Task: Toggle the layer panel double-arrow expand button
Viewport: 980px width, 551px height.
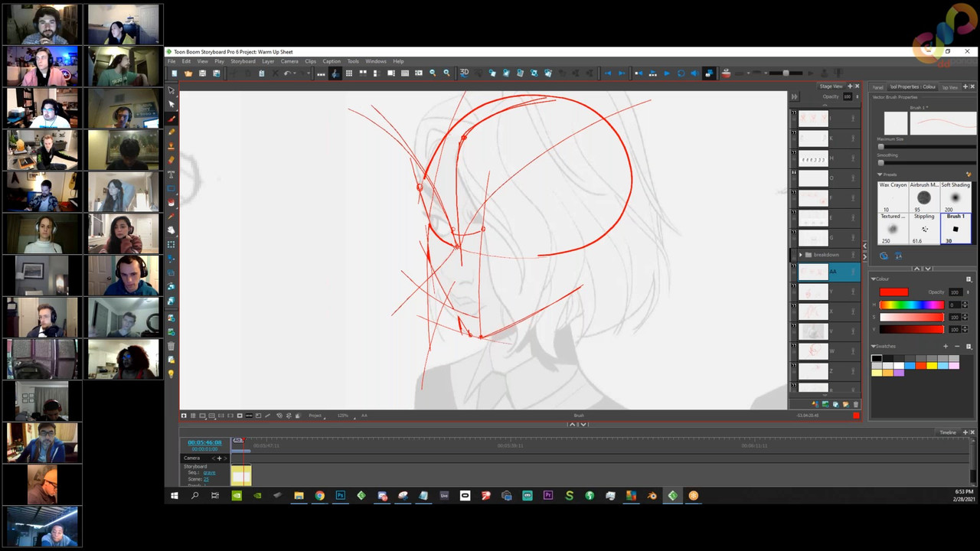Action: point(794,96)
